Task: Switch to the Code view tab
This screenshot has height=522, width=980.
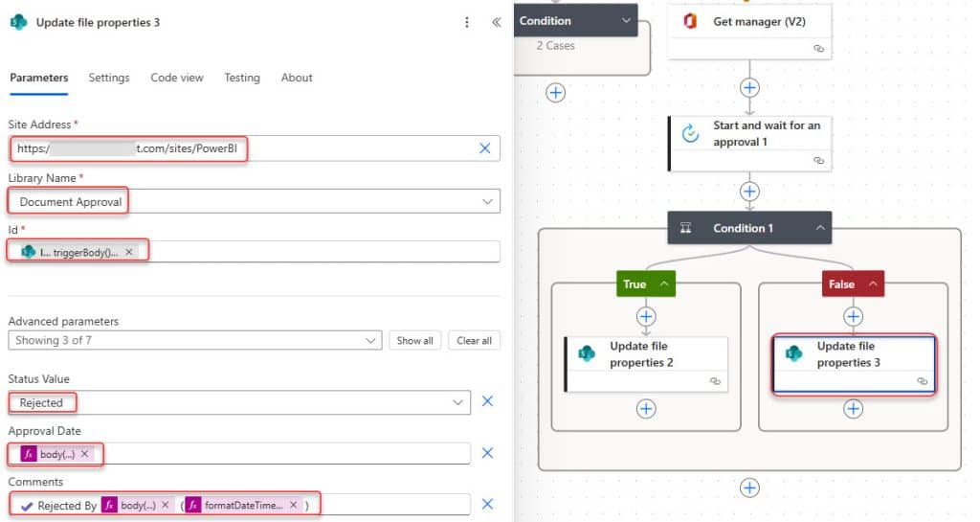Action: tap(177, 78)
